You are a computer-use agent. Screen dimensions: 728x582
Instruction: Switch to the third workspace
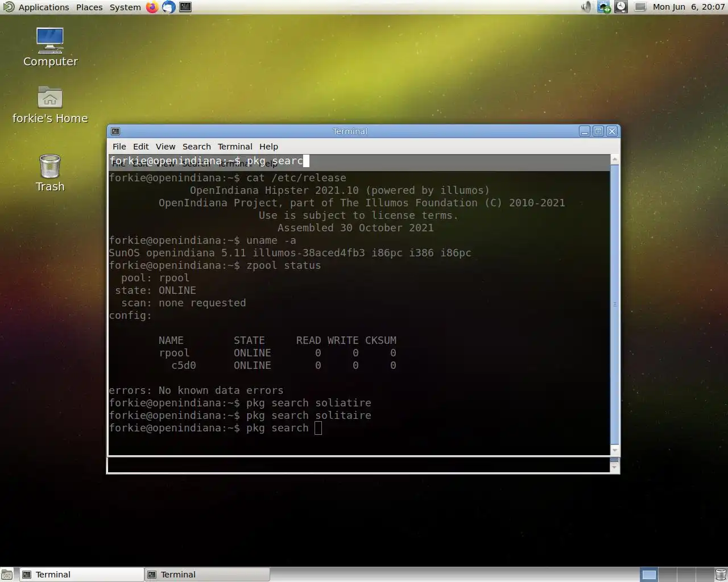685,575
